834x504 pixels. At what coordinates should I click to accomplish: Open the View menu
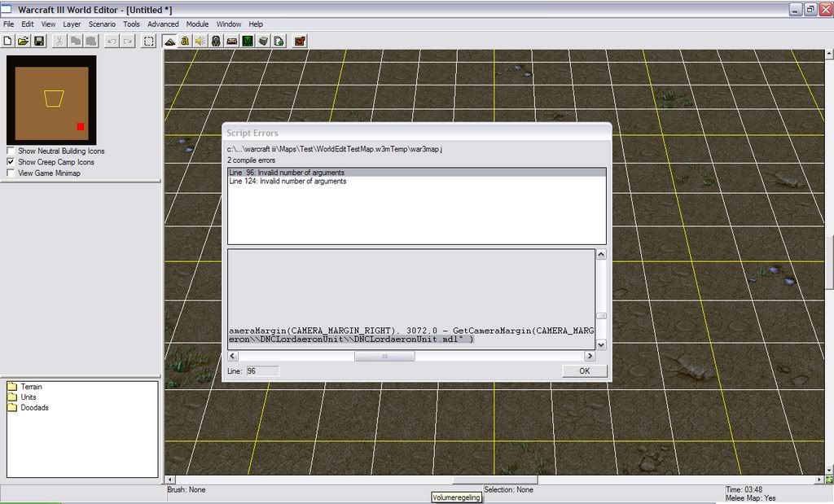pyautogui.click(x=48, y=24)
